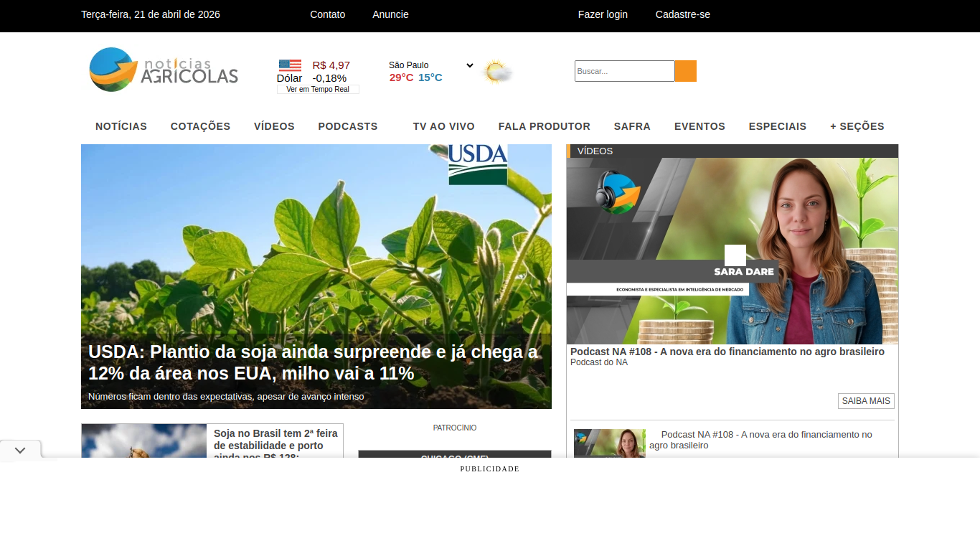This screenshot has width=980, height=551.
Task: Open the EVENTOS menu item
Action: click(699, 126)
